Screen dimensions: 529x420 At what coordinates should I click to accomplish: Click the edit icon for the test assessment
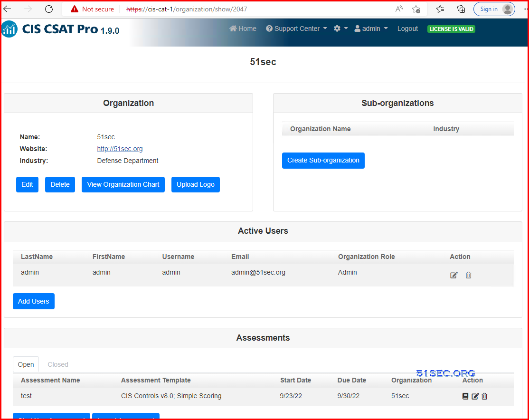tap(475, 396)
